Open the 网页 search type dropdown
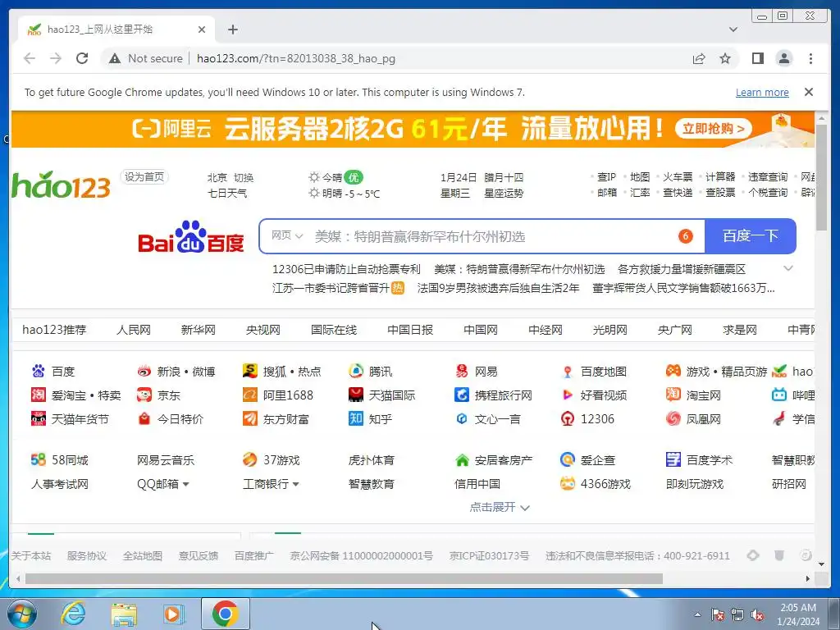The image size is (840, 630). (x=286, y=235)
